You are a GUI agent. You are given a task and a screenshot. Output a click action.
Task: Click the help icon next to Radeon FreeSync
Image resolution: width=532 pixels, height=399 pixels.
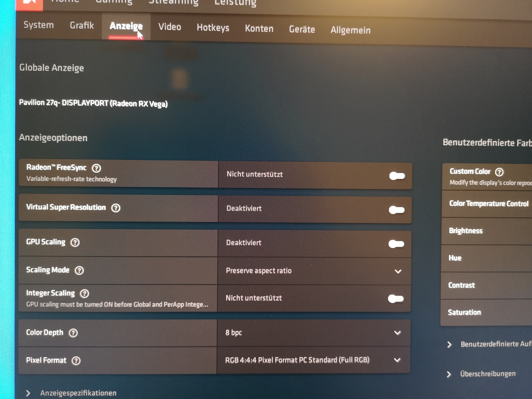click(96, 168)
